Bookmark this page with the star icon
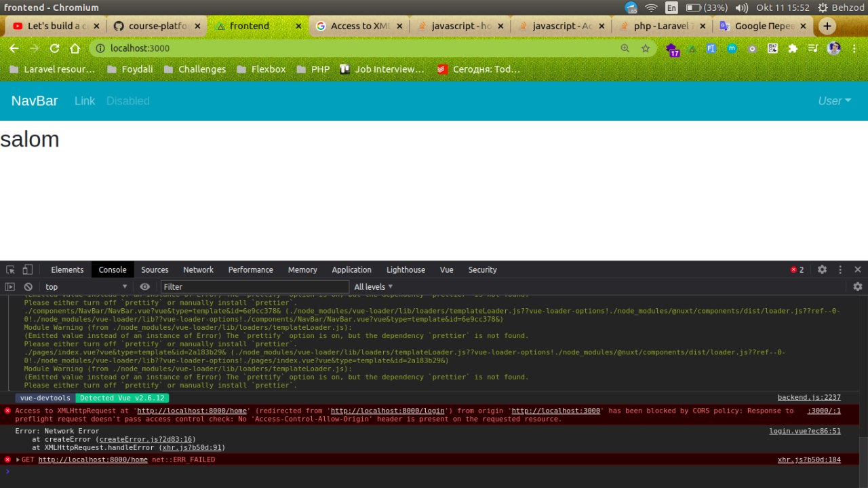 point(646,48)
